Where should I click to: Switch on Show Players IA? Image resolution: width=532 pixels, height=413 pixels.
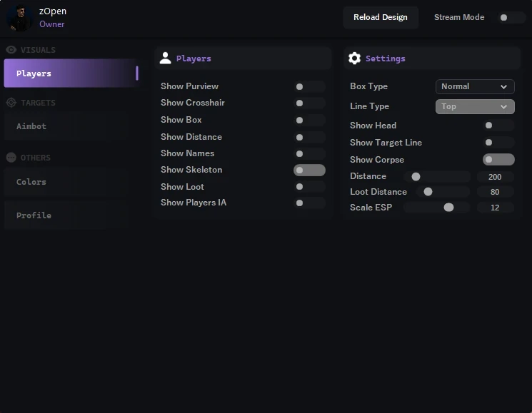click(308, 203)
